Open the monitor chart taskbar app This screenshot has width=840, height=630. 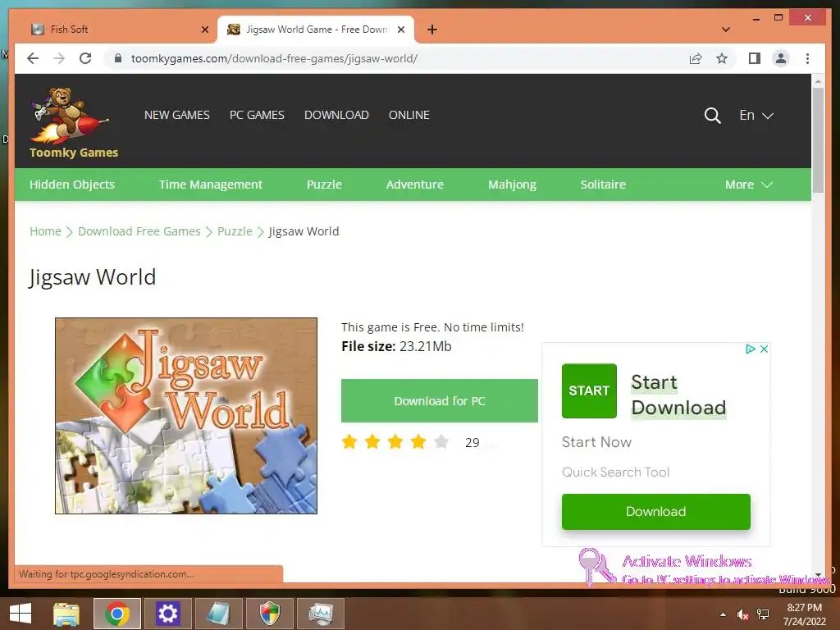[321, 614]
